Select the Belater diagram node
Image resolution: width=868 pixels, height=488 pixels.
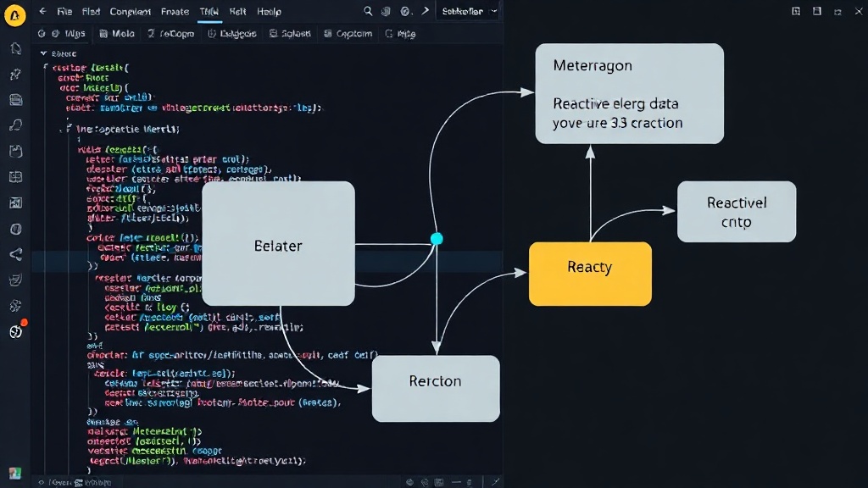[x=278, y=243]
